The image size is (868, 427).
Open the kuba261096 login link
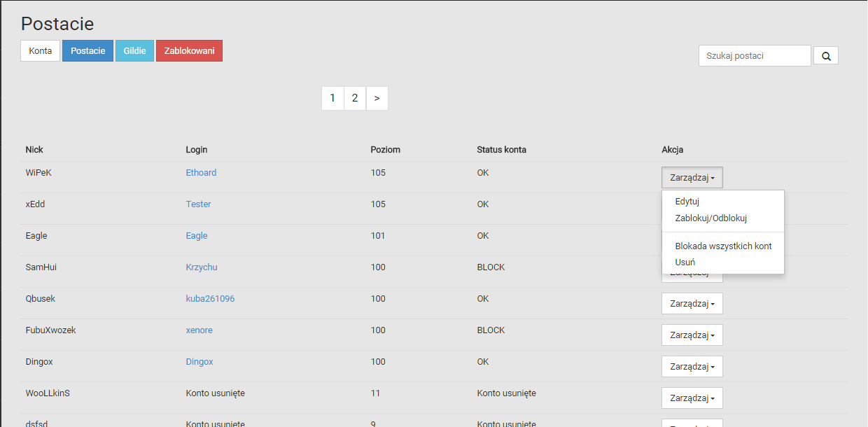point(210,299)
